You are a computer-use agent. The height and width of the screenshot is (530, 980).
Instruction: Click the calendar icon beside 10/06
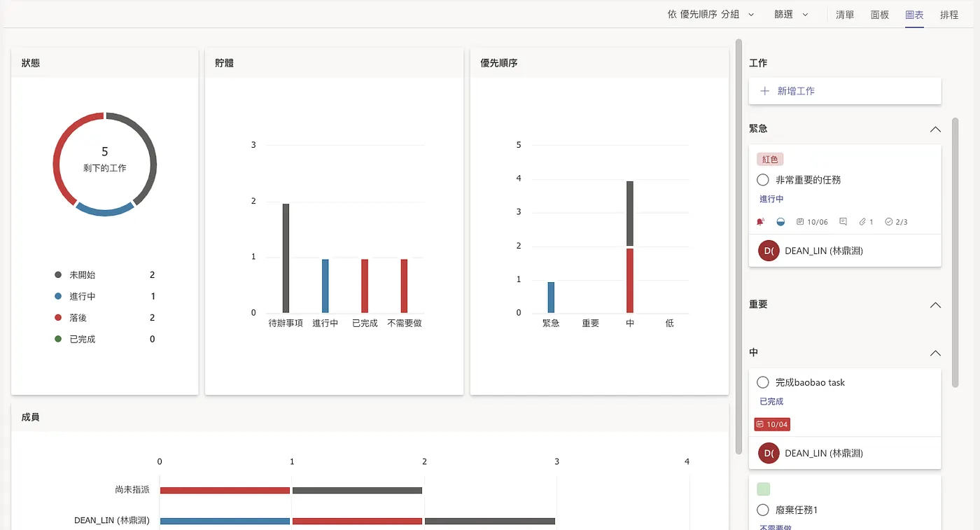(800, 222)
